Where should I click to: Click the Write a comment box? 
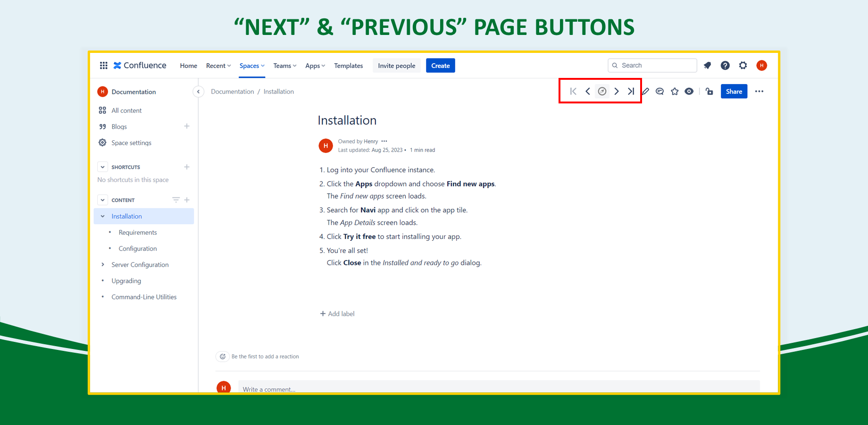(499, 387)
